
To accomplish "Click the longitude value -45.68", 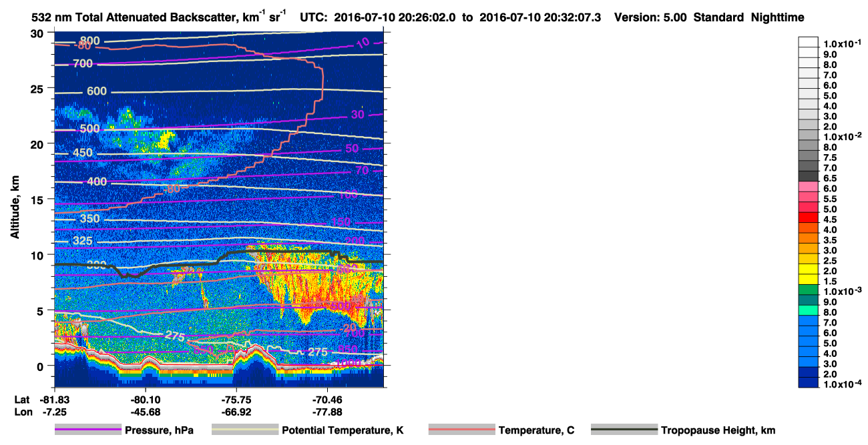I will pyautogui.click(x=146, y=412).
